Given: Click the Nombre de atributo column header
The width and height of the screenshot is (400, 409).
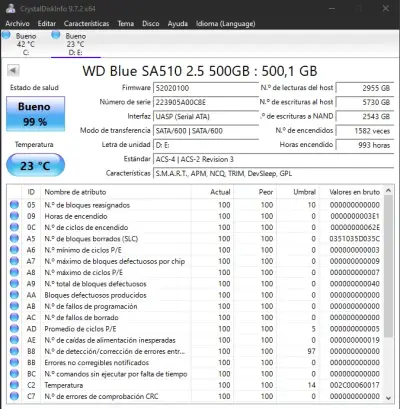Looking at the screenshot, I should (116, 192).
